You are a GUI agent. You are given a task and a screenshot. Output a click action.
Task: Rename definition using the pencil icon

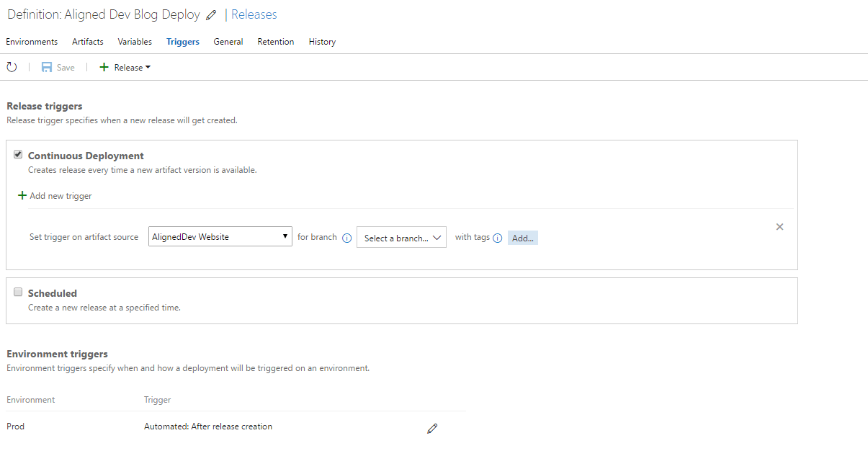click(x=211, y=14)
